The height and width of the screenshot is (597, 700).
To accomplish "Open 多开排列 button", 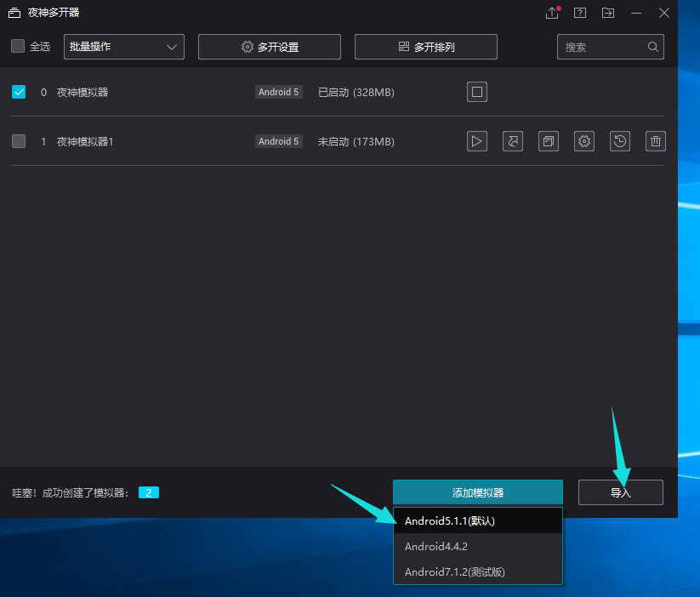I will coord(426,47).
